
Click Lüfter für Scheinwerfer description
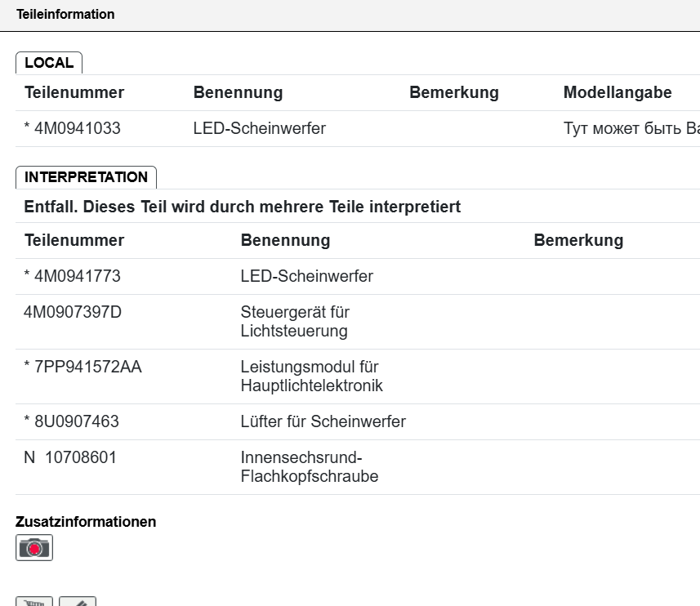pyautogui.click(x=323, y=421)
